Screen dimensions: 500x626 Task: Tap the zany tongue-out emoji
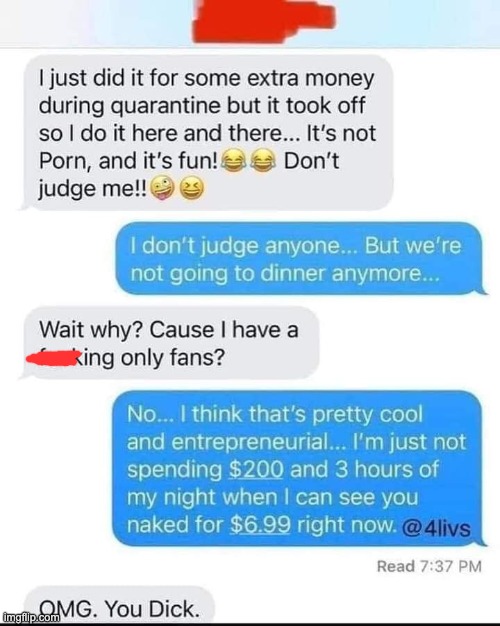click(x=163, y=188)
